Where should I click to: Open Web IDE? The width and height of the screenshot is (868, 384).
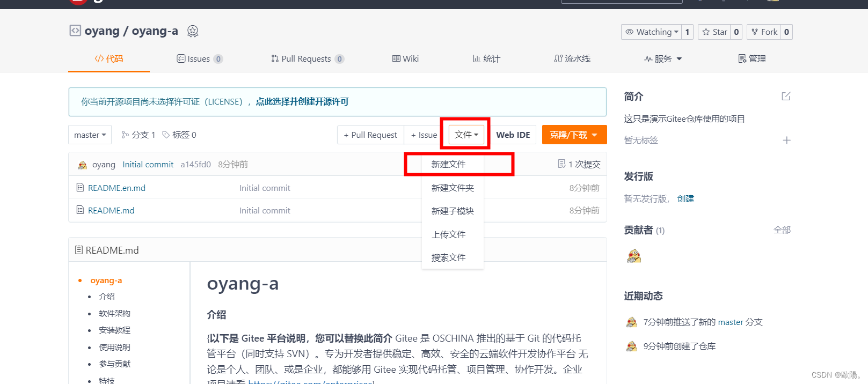513,135
